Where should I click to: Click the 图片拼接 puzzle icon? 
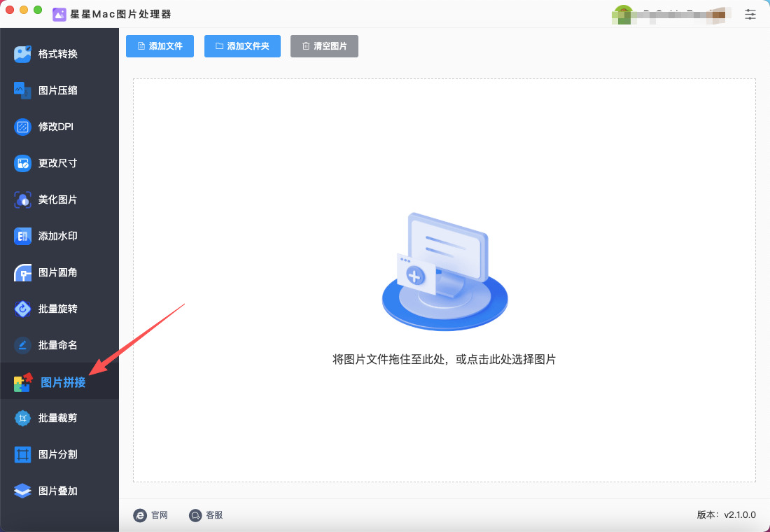point(22,382)
